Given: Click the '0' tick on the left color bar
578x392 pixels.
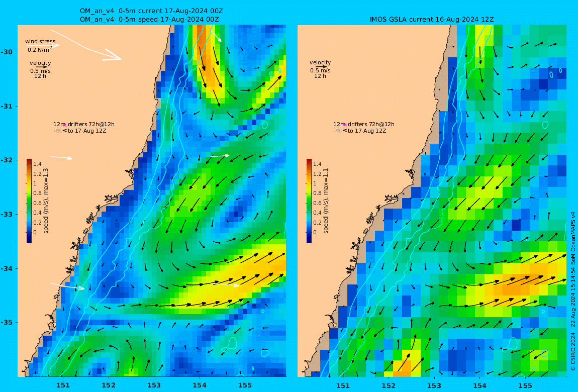Looking at the screenshot, I should click(35, 232).
